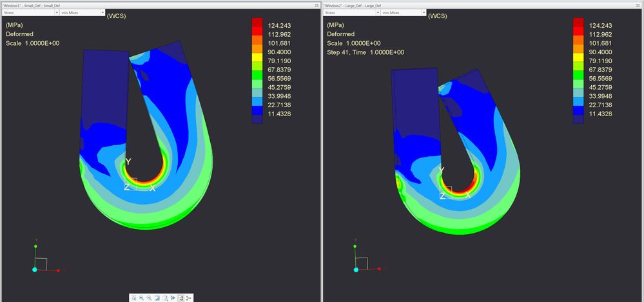Toggle the highlighted icon in bottom toolbar
The image size is (644, 302).
[x=181, y=298]
